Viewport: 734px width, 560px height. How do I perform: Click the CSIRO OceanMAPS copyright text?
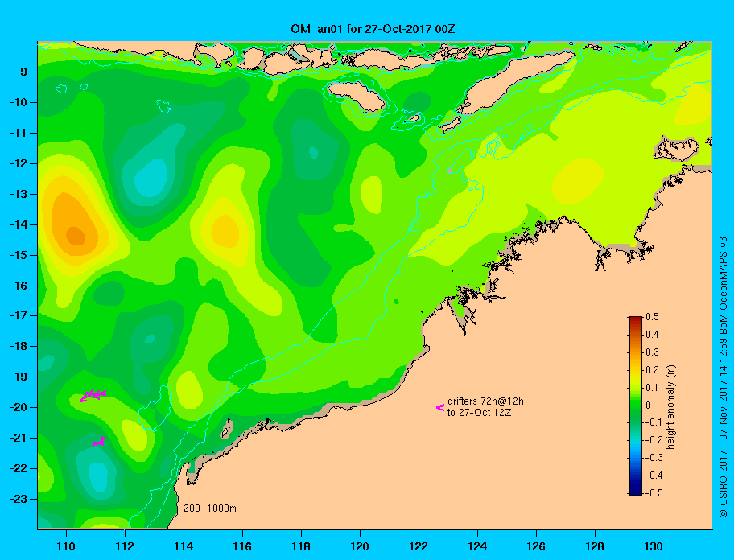click(724, 377)
